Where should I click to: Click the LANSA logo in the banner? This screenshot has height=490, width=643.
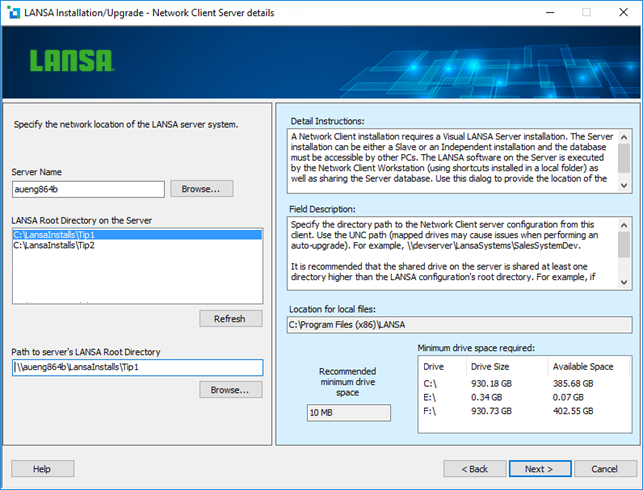coord(70,61)
